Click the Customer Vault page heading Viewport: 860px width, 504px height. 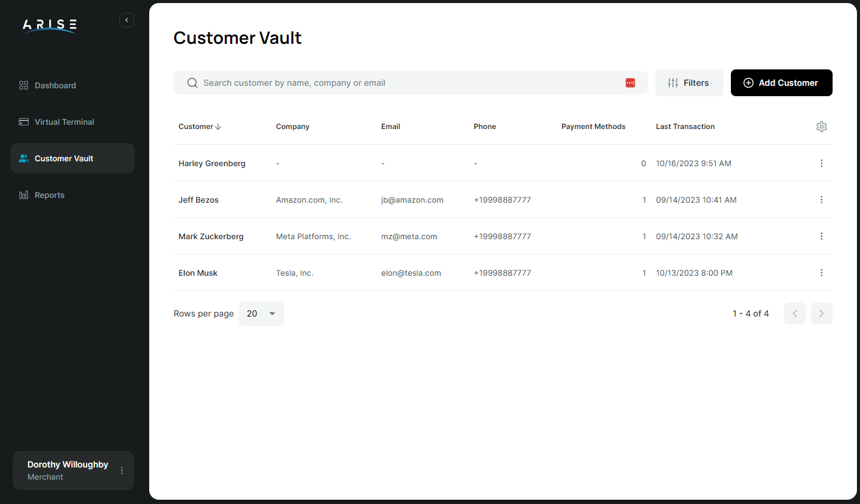(x=238, y=38)
